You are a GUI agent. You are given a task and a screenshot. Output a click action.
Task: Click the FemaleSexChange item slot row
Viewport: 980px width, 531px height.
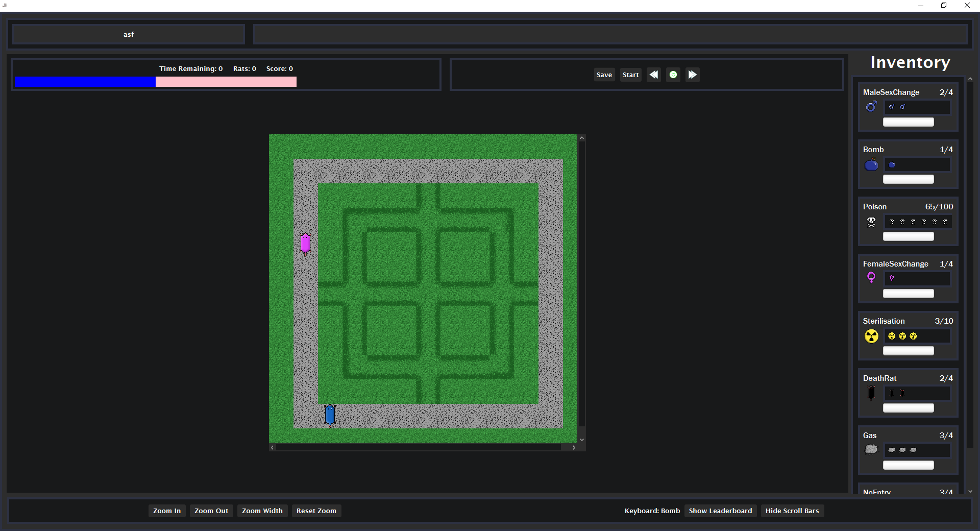[917, 279]
